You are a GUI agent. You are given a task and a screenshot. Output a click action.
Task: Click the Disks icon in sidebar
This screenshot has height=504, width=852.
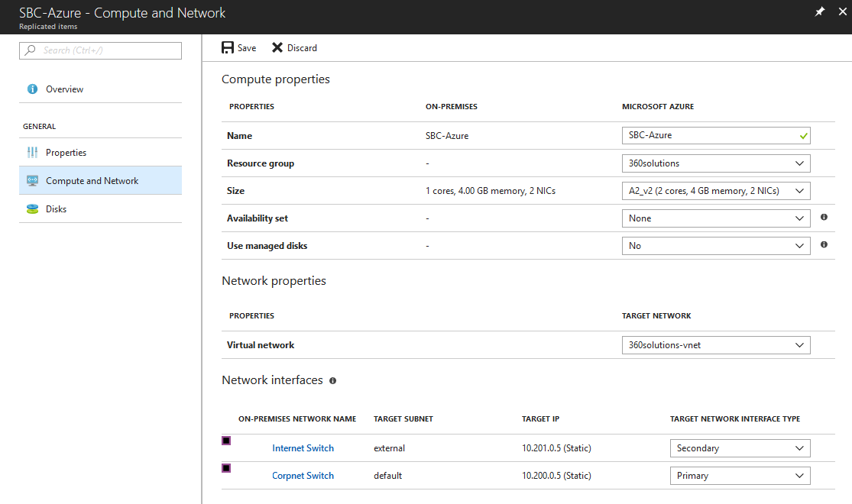[33, 209]
